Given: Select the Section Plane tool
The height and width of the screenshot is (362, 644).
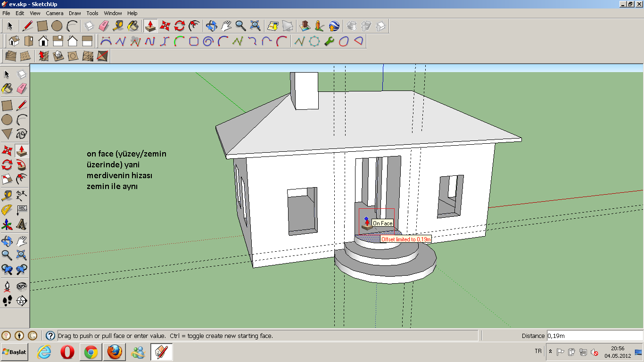Looking at the screenshot, I should tap(21, 301).
